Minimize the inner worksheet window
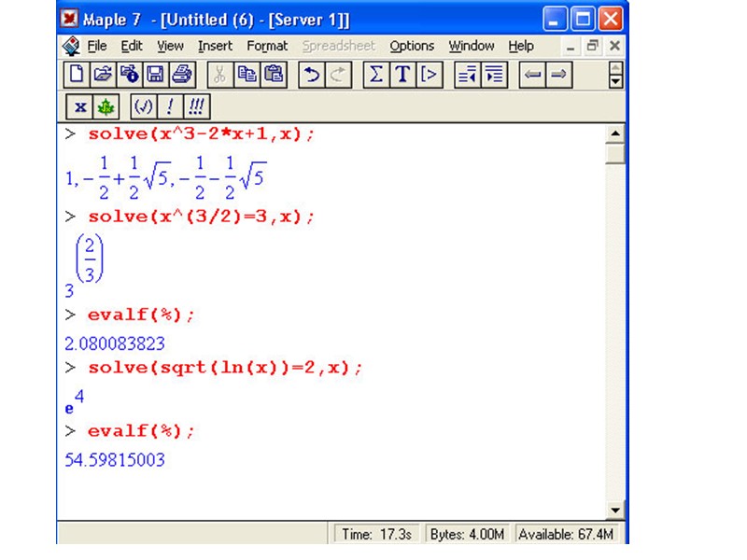 571,46
